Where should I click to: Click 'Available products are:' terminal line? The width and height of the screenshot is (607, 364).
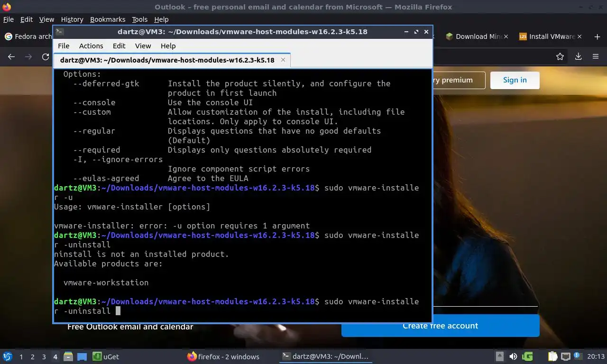pyautogui.click(x=108, y=264)
